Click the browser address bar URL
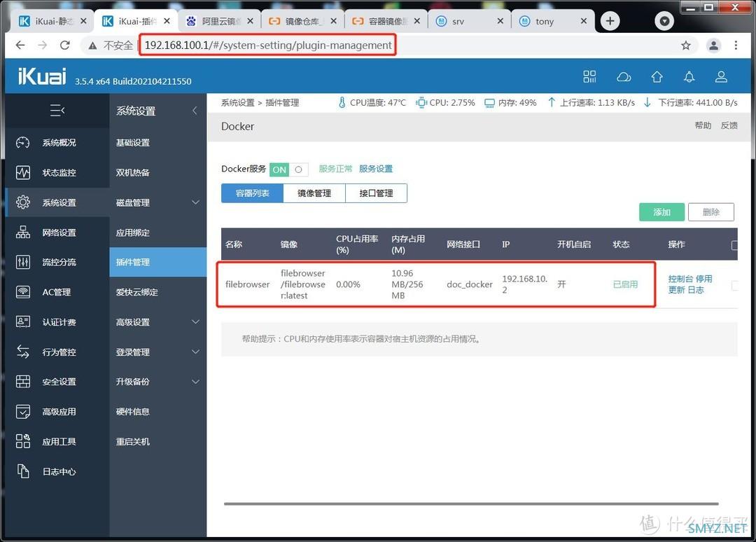 coord(268,46)
